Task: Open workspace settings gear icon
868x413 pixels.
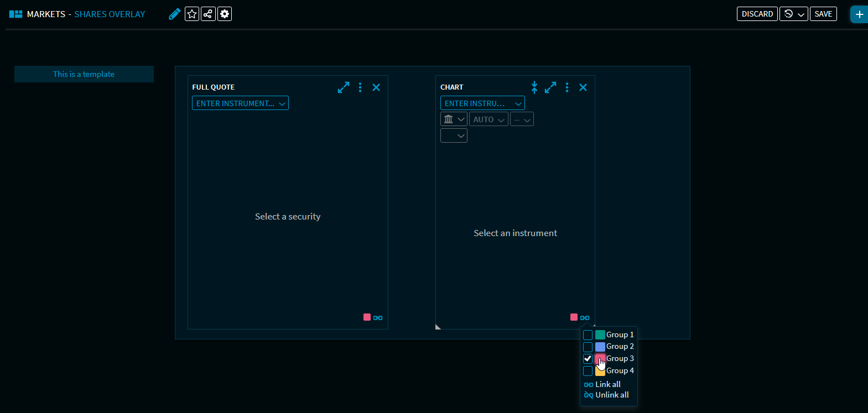Action: pos(225,14)
